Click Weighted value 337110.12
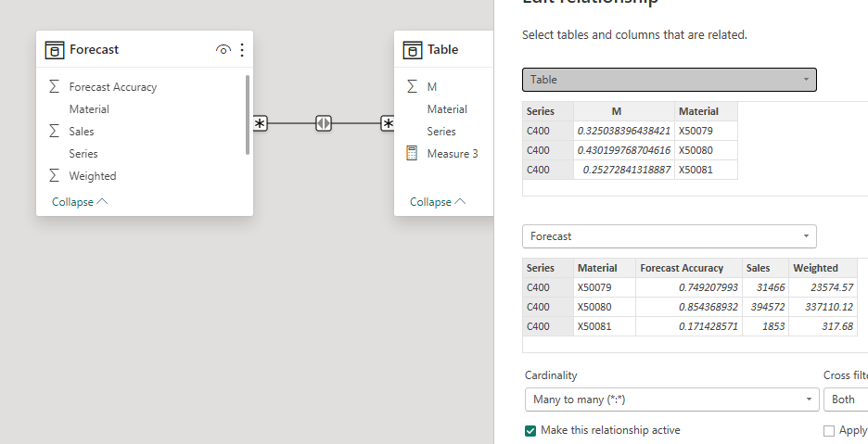The image size is (868, 444). pos(823,307)
